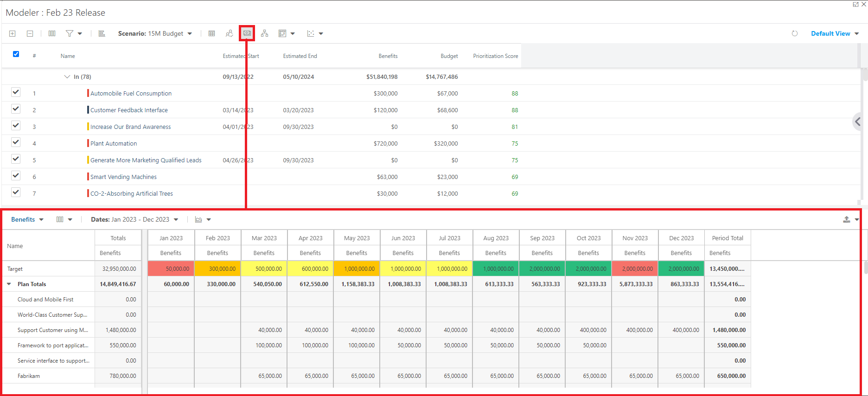Open the board layout dropdown arrow
This screenshot has width=868, height=396.
[x=293, y=34]
